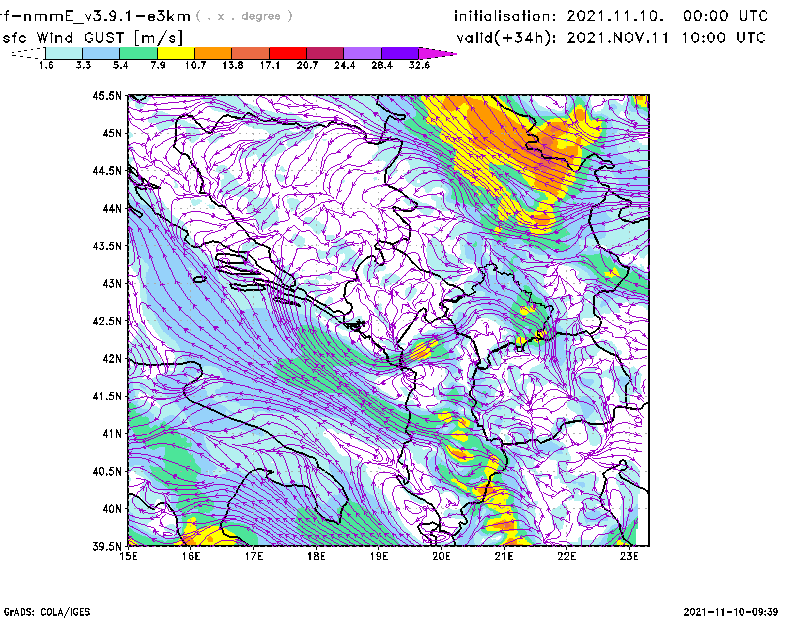Click the 42N latitude label
This screenshot has width=800, height=618.
112,358
